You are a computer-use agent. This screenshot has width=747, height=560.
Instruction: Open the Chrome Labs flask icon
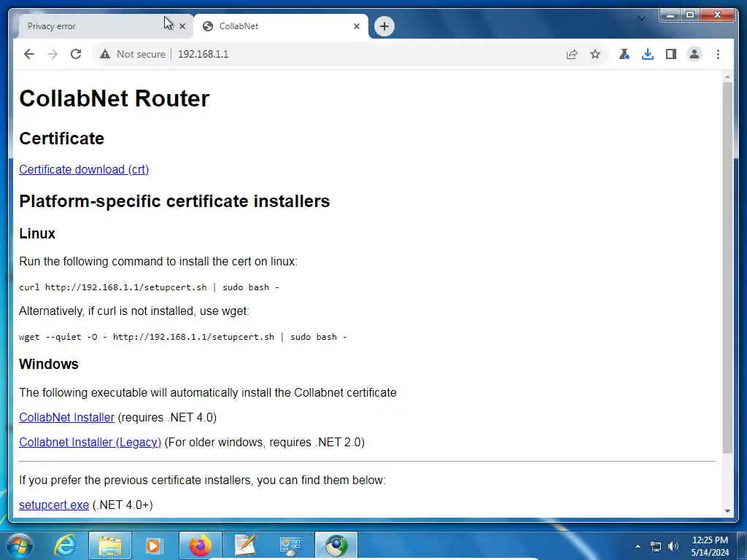click(x=624, y=54)
